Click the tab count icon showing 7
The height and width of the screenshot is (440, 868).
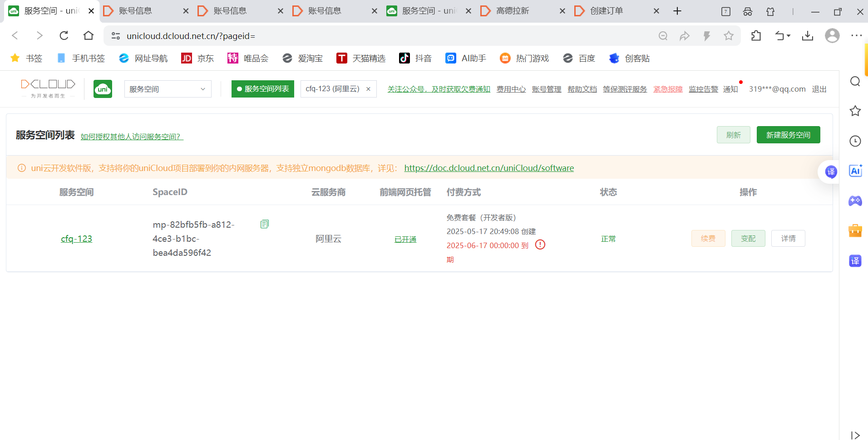coord(726,11)
